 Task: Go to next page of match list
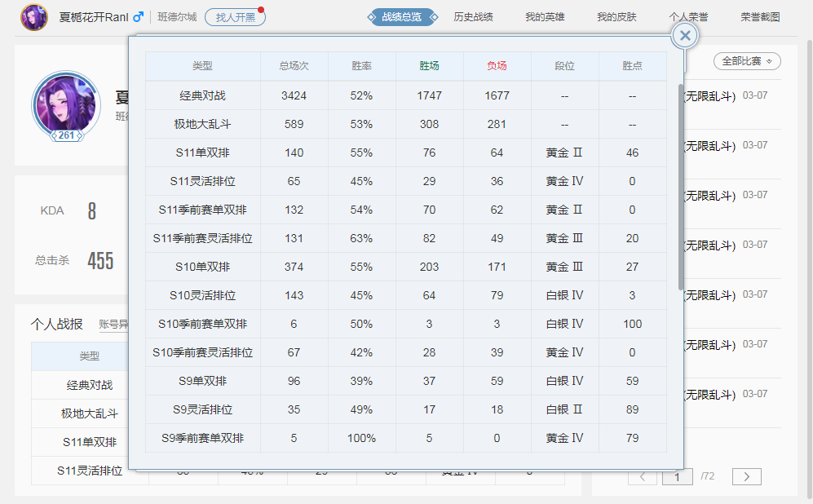747,476
